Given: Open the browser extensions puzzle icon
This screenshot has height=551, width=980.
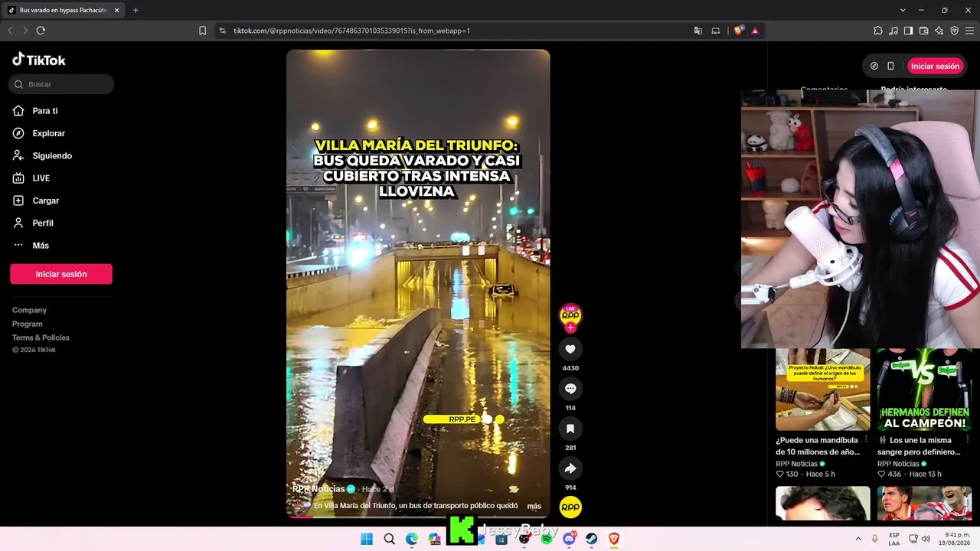Looking at the screenshot, I should tap(878, 31).
